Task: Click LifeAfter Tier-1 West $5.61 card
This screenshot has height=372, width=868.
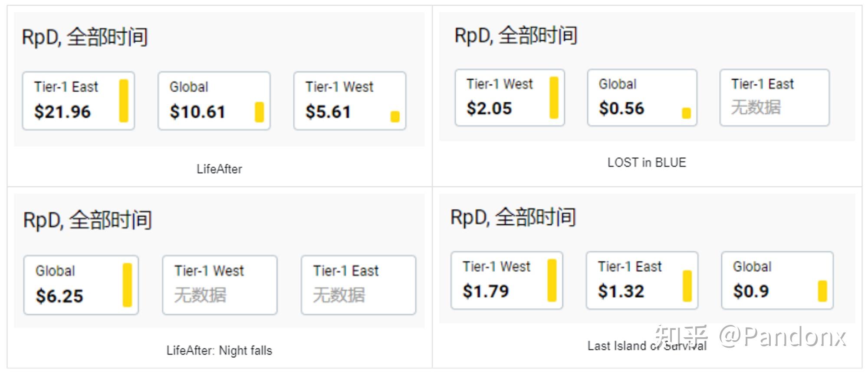Action: click(x=349, y=101)
